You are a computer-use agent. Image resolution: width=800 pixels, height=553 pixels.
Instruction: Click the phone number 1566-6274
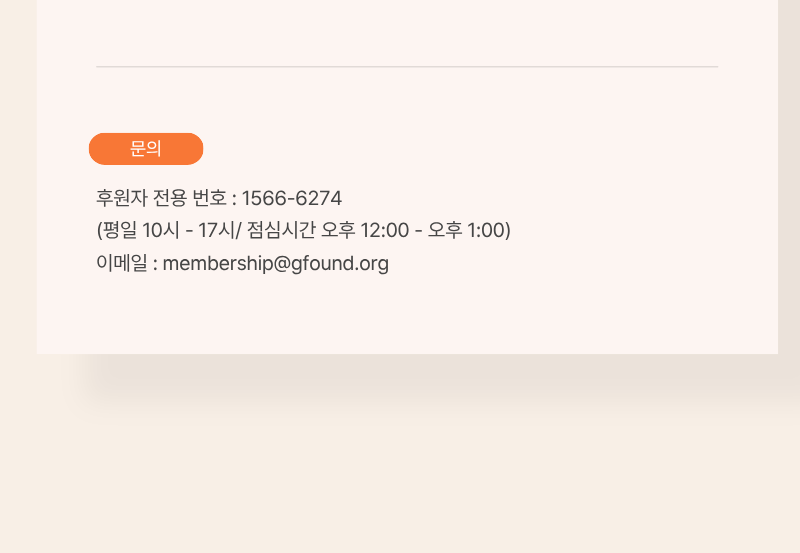(292, 198)
